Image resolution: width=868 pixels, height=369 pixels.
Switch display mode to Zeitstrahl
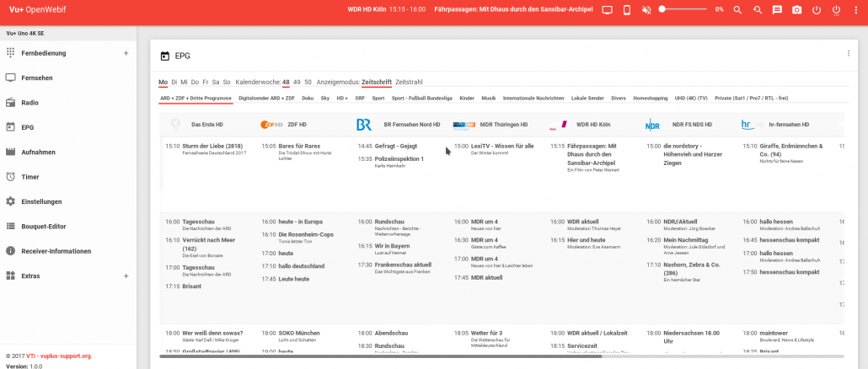tap(409, 83)
